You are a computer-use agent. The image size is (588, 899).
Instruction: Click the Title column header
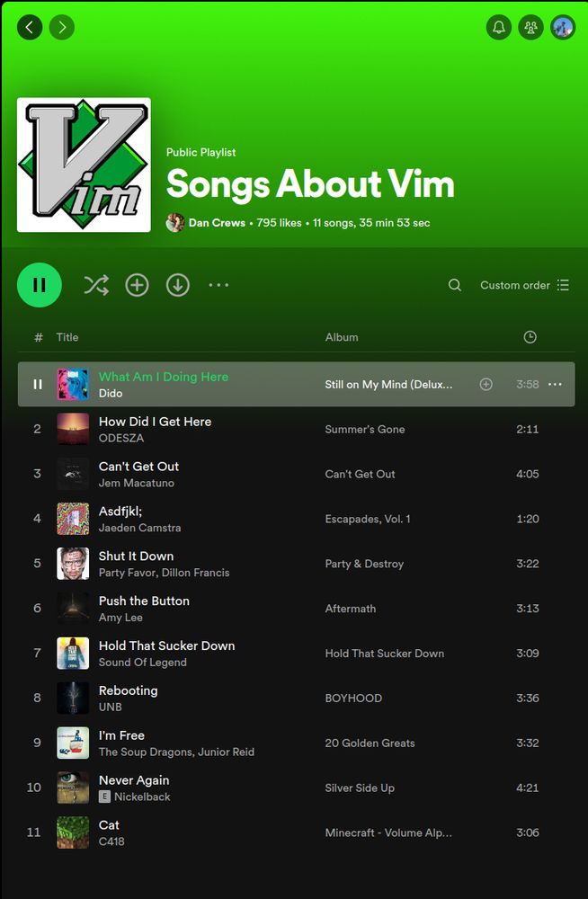[x=67, y=337]
